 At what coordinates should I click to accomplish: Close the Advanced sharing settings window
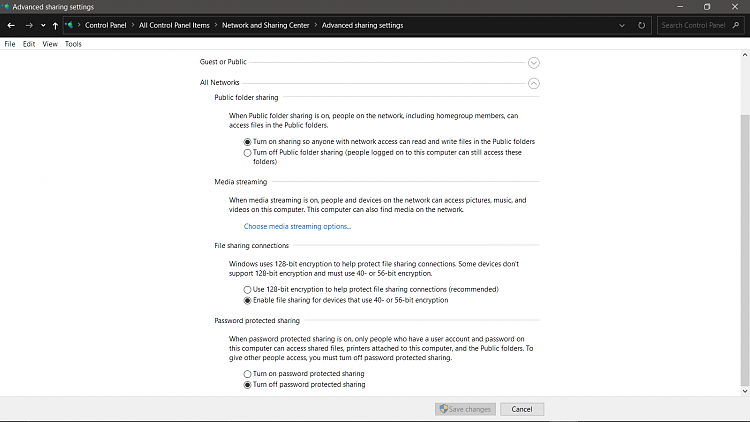pos(735,7)
